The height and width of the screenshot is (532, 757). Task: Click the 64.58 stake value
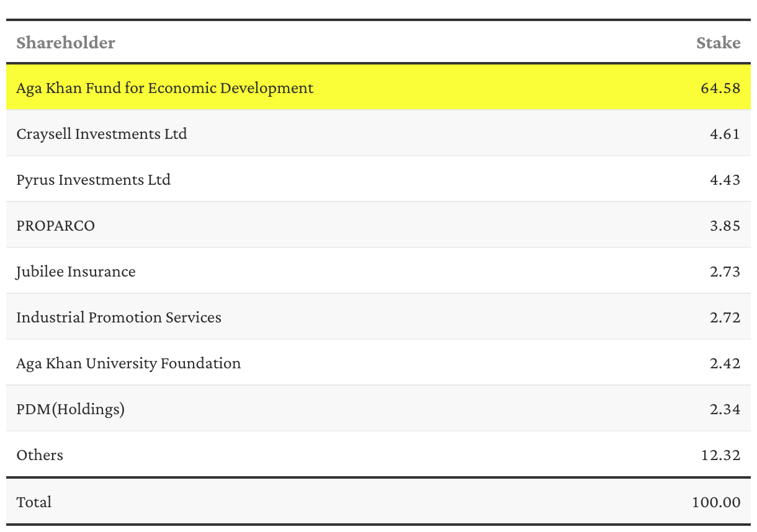pyautogui.click(x=720, y=88)
